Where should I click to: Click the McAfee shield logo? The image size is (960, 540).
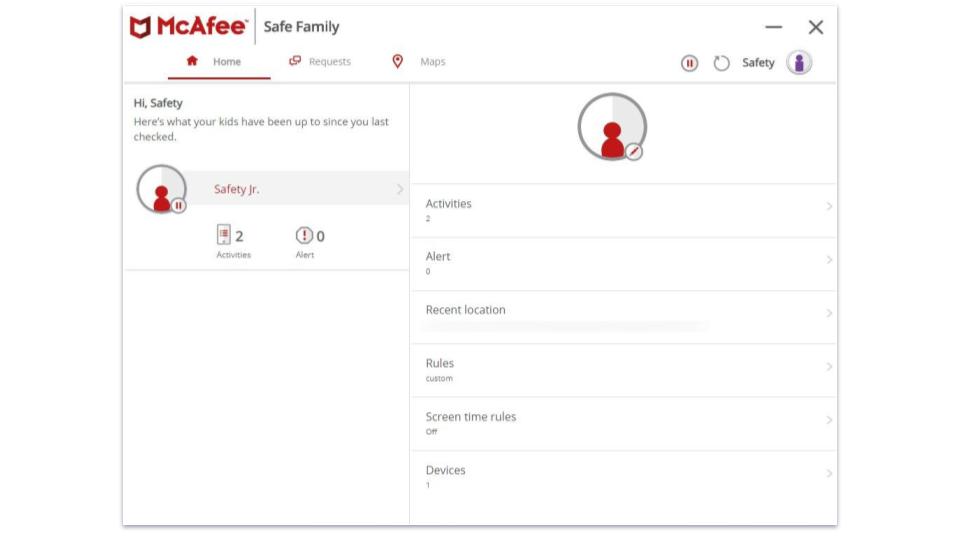pyautogui.click(x=140, y=27)
